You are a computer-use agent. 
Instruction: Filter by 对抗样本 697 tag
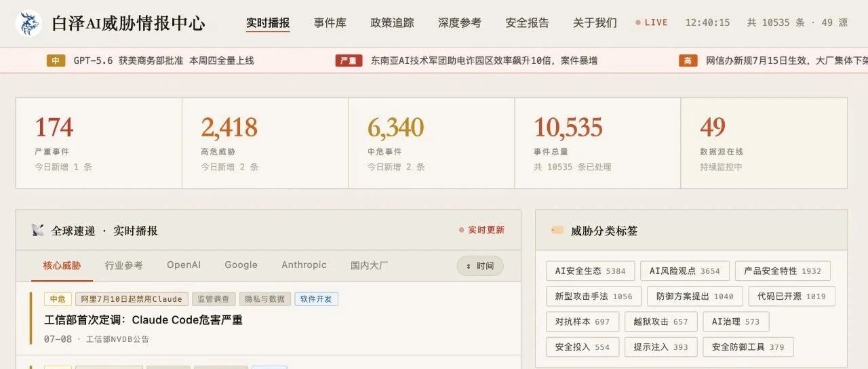pyautogui.click(x=583, y=322)
